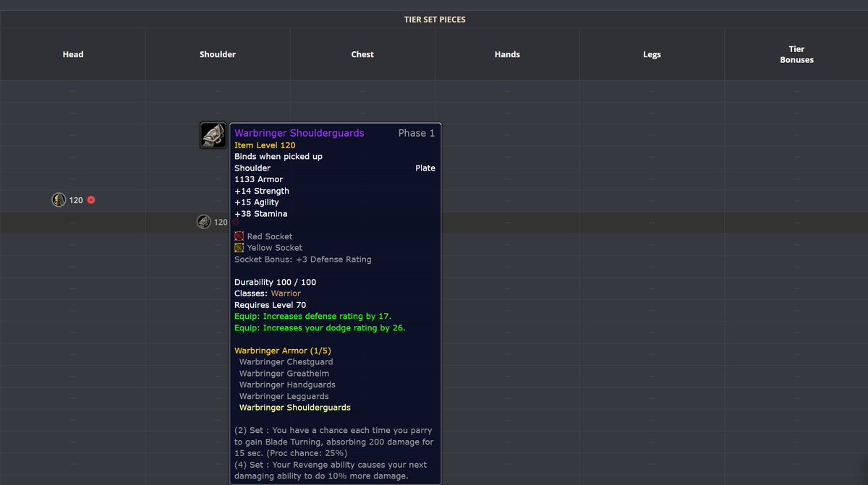Click the Head column header

point(73,54)
